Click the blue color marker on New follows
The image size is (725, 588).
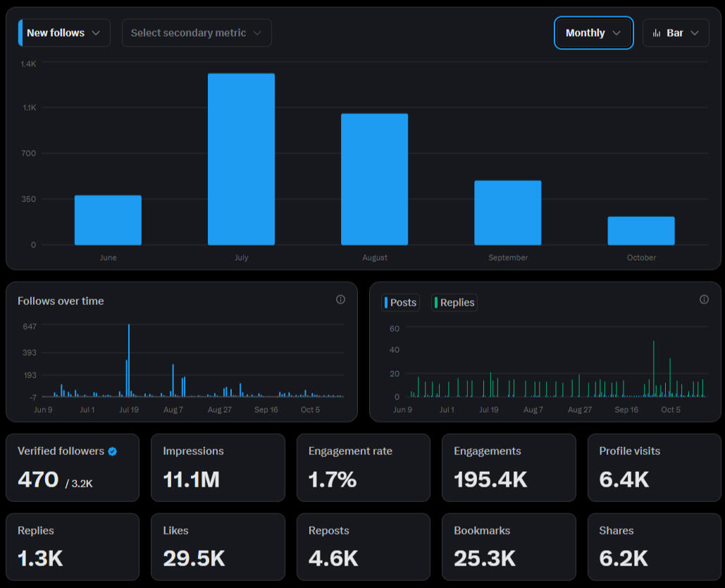point(20,33)
